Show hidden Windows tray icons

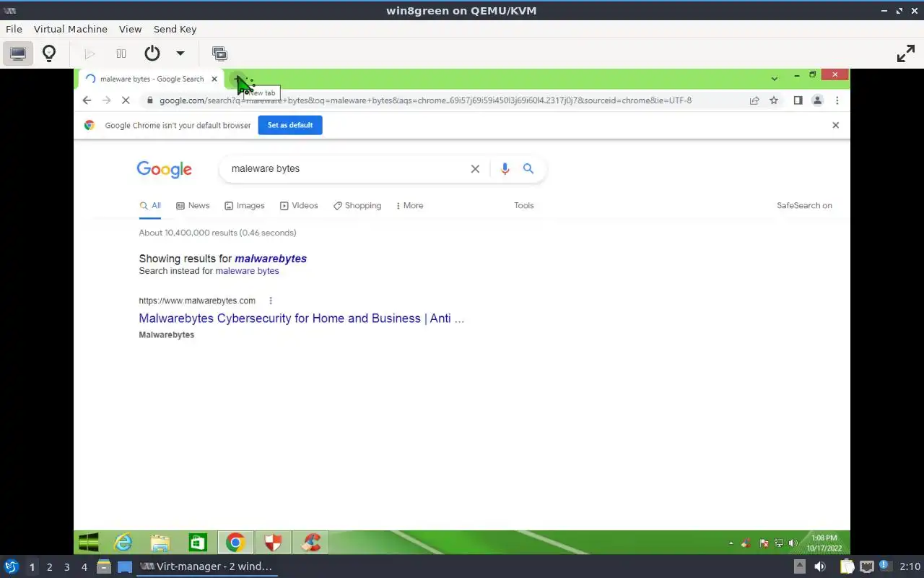click(x=731, y=543)
